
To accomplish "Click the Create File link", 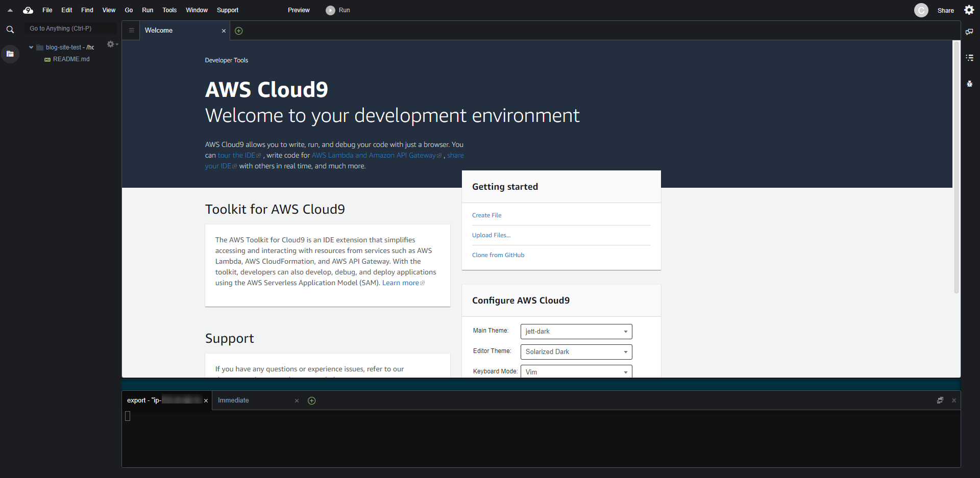I will click(x=486, y=215).
